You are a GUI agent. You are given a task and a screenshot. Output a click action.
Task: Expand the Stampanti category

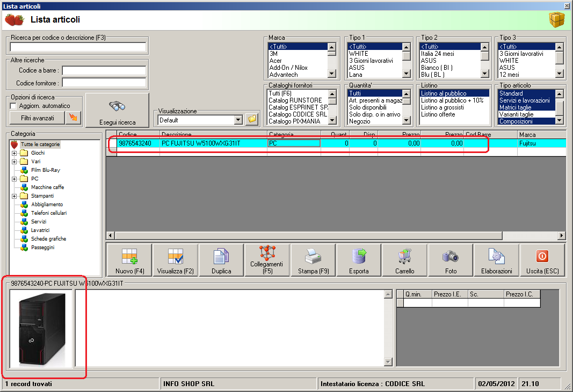pyautogui.click(x=14, y=196)
